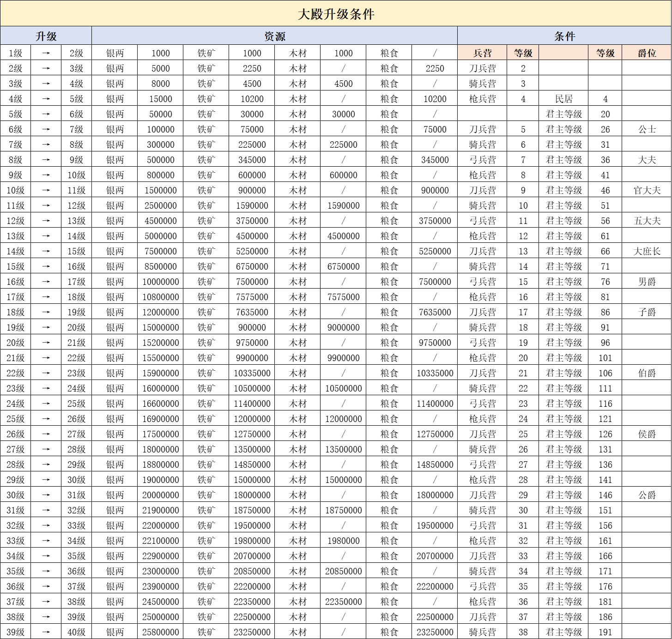Select the lord level value 41
Screen dimensions: 672x639
[x=605, y=175]
